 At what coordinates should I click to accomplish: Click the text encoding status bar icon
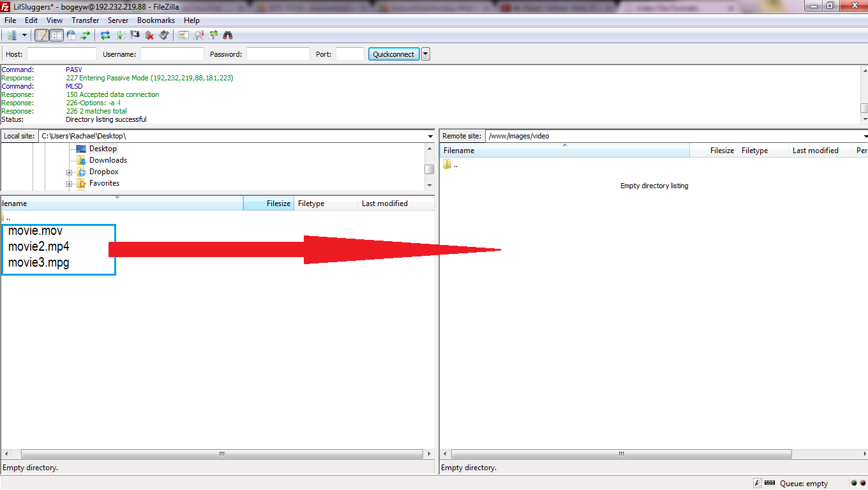[x=758, y=484]
